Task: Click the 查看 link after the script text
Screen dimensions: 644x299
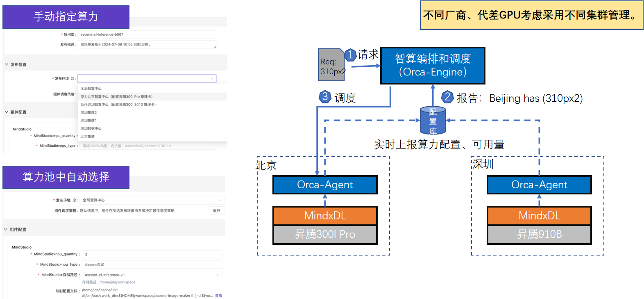Action: pyautogui.click(x=219, y=296)
